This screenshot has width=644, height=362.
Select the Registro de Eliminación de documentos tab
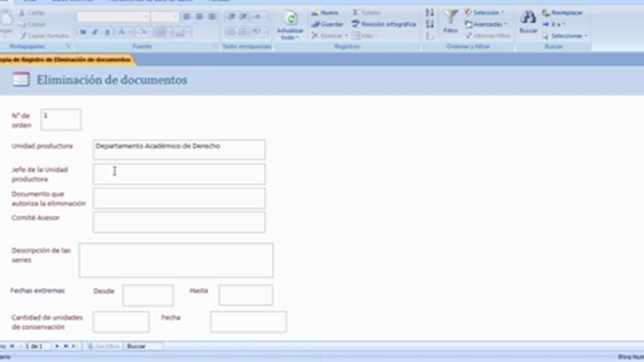coord(65,60)
